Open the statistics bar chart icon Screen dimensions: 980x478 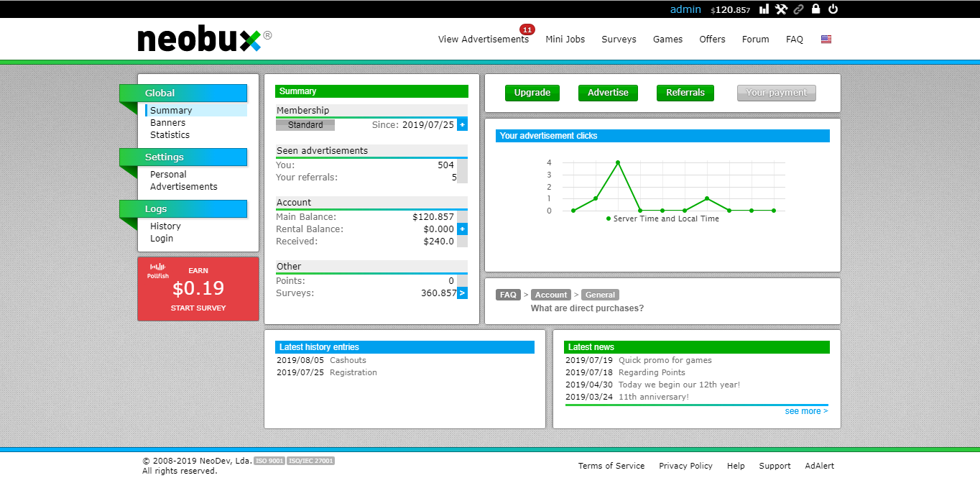click(764, 9)
